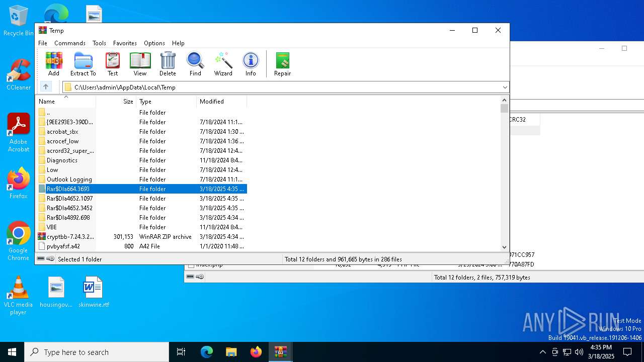Launch Microsoft Edge from the taskbar
Viewport: 644px width, 362px height.
207,352
